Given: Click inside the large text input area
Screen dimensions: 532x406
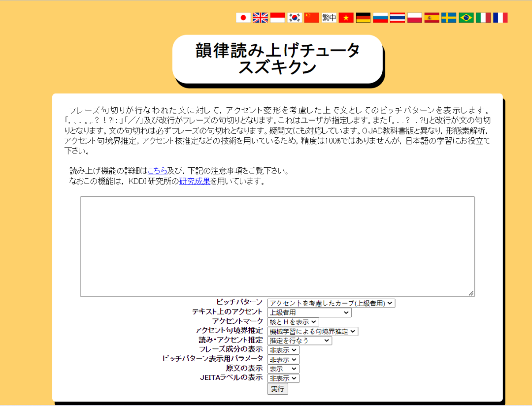Looking at the screenshot, I should pos(277,246).
